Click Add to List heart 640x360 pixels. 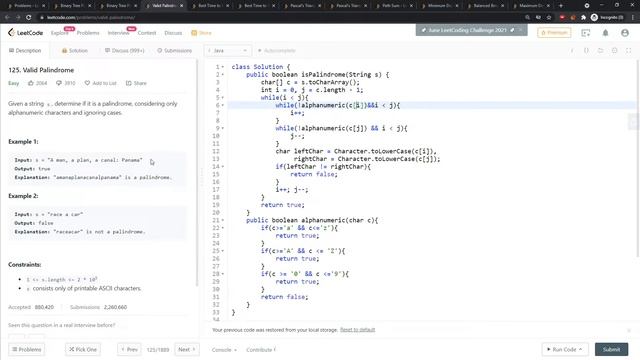point(100,83)
